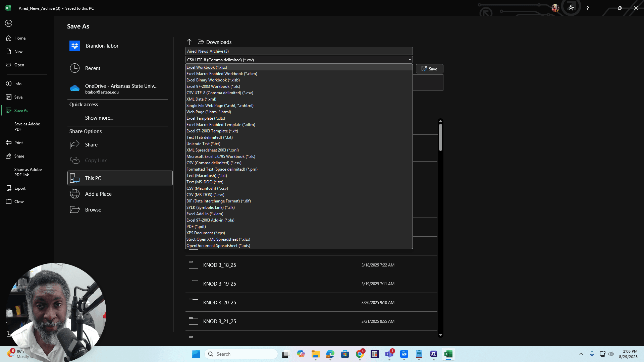Click the user account avatar
Viewport: 644px width, 362px height.
click(x=555, y=8)
